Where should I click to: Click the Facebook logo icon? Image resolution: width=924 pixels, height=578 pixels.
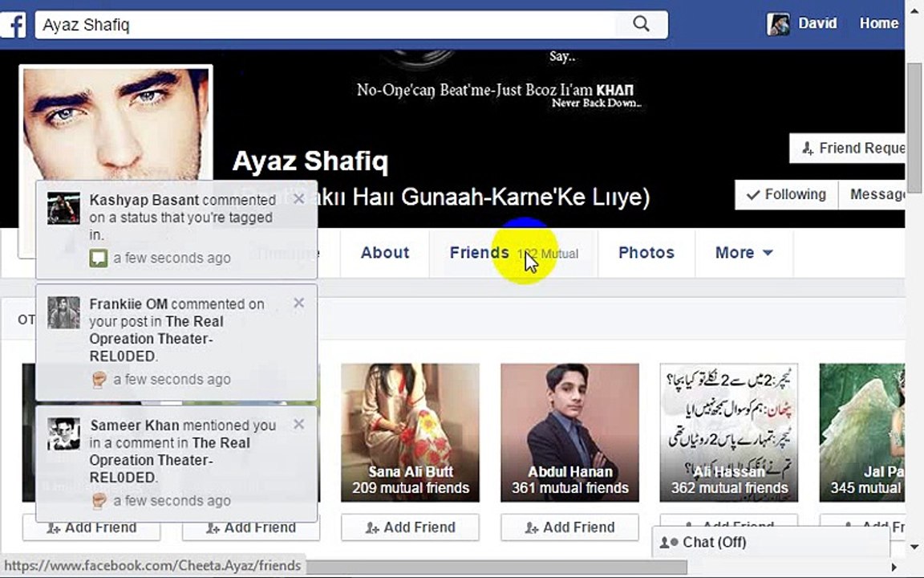click(x=12, y=25)
